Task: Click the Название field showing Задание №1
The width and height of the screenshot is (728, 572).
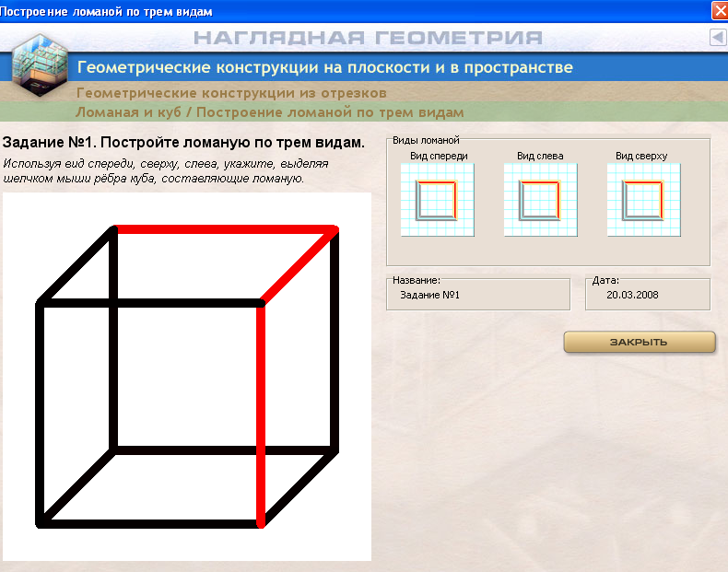Action: point(477,295)
